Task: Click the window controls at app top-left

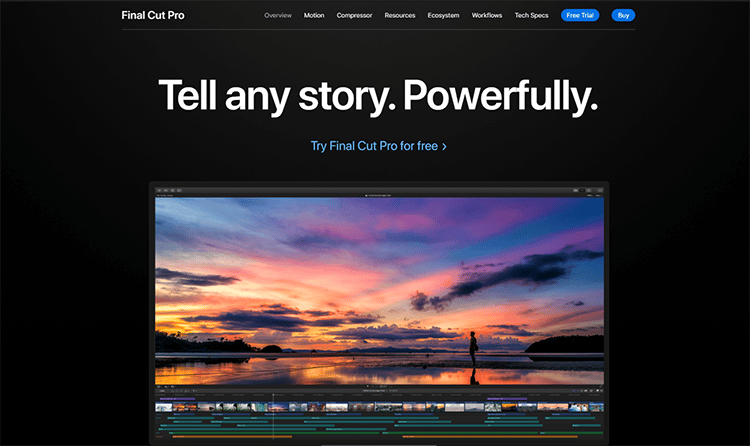Action: (x=162, y=192)
